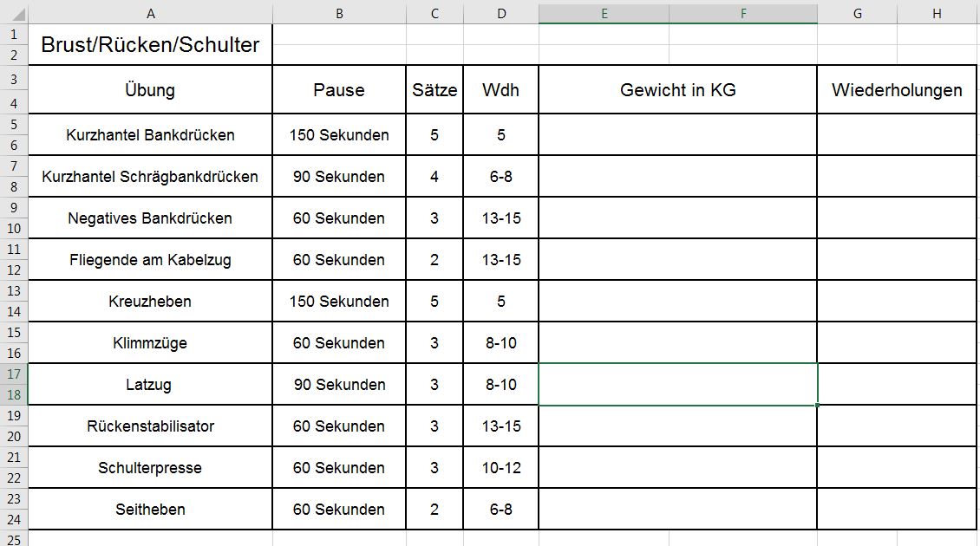Select the 150 Sekunden pause for Kreuzheben
980x546 pixels.
[339, 301]
